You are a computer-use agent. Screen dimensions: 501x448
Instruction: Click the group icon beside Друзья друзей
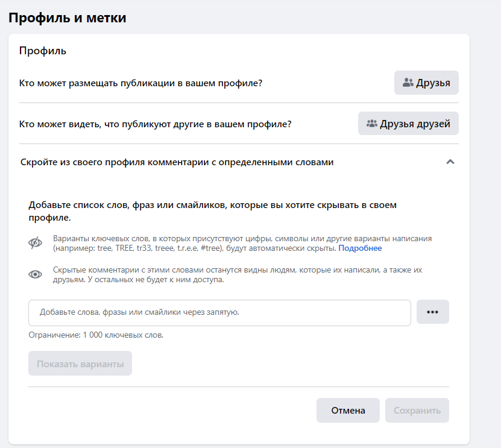click(371, 124)
